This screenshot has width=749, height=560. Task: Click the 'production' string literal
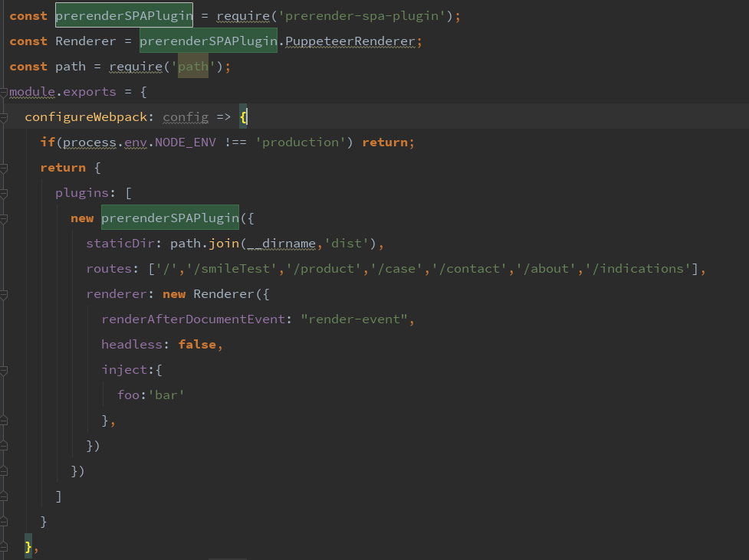coord(301,142)
